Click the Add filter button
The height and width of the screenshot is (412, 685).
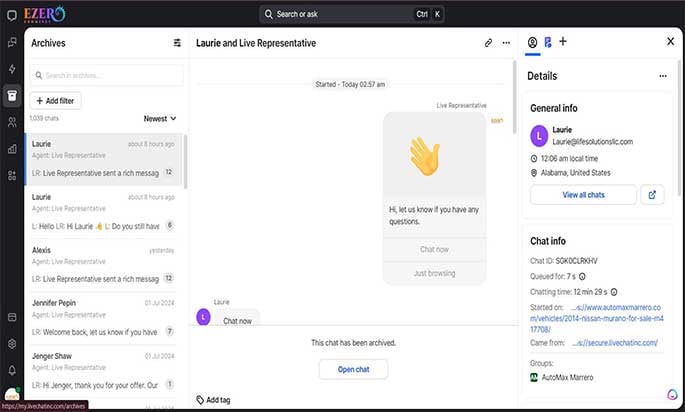pos(55,101)
